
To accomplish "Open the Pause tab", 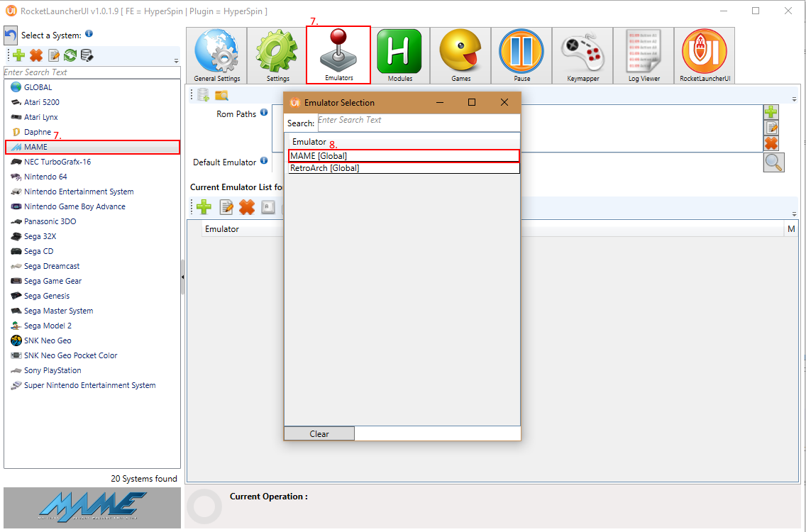I will point(521,55).
